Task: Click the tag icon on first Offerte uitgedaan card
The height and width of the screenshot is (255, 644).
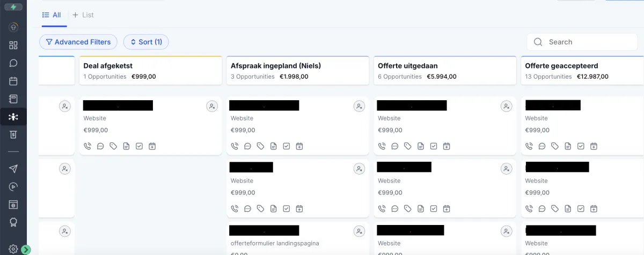Action: coord(408,146)
